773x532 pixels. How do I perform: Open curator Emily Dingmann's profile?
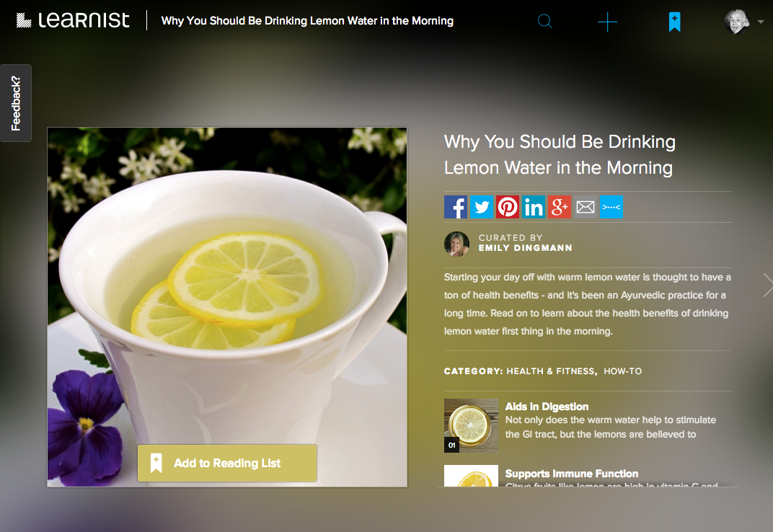525,248
